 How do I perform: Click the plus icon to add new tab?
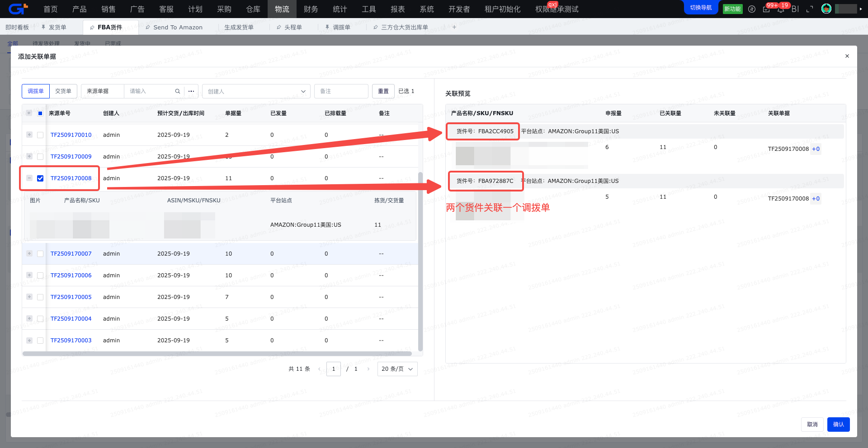pos(454,27)
